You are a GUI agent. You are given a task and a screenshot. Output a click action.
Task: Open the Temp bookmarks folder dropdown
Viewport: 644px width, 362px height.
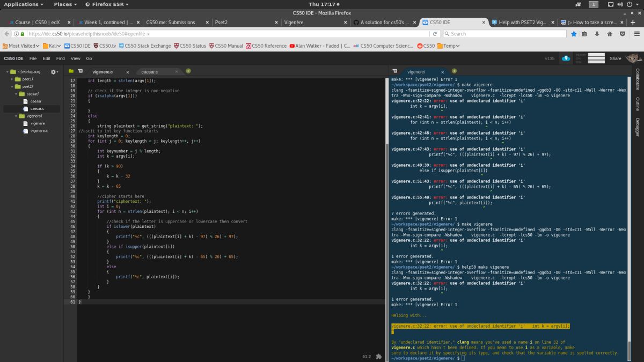pos(449,46)
